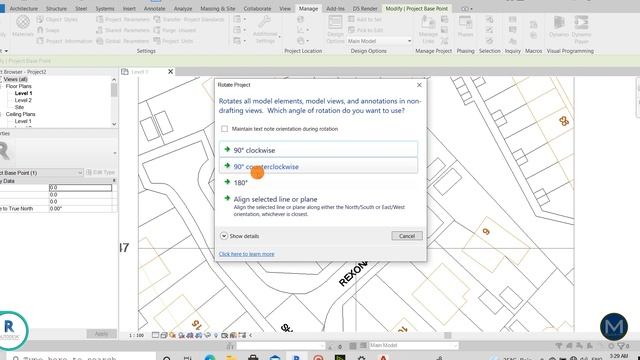Open status bar Main Model dropdown
640x360 pixels.
click(x=413, y=345)
